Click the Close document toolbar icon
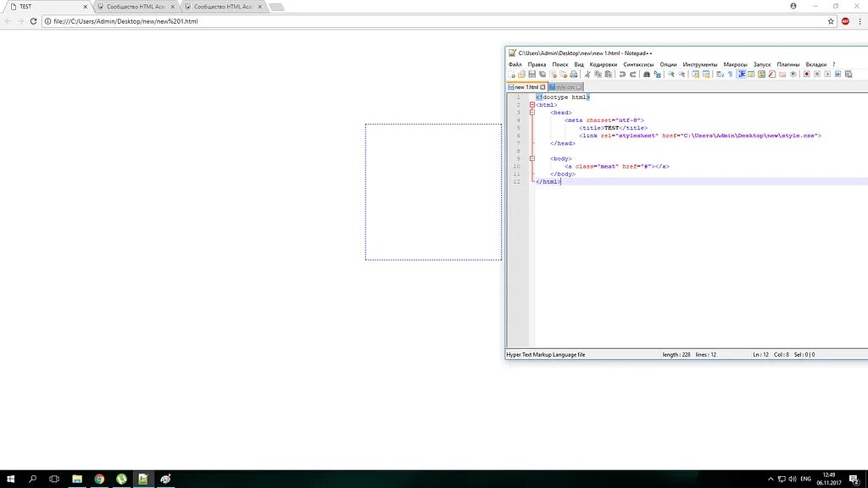This screenshot has height=488, width=868. [553, 75]
